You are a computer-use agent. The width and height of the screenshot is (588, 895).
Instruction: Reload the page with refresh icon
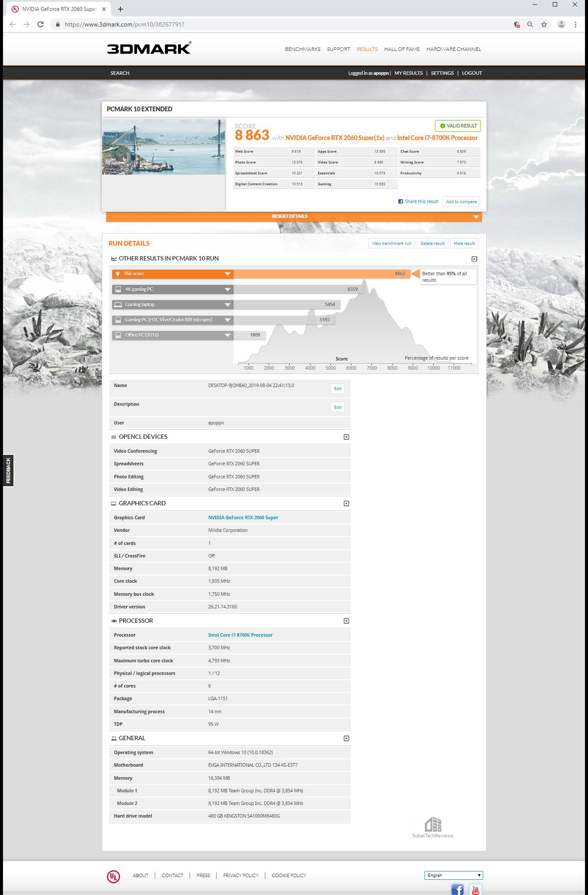(x=40, y=24)
